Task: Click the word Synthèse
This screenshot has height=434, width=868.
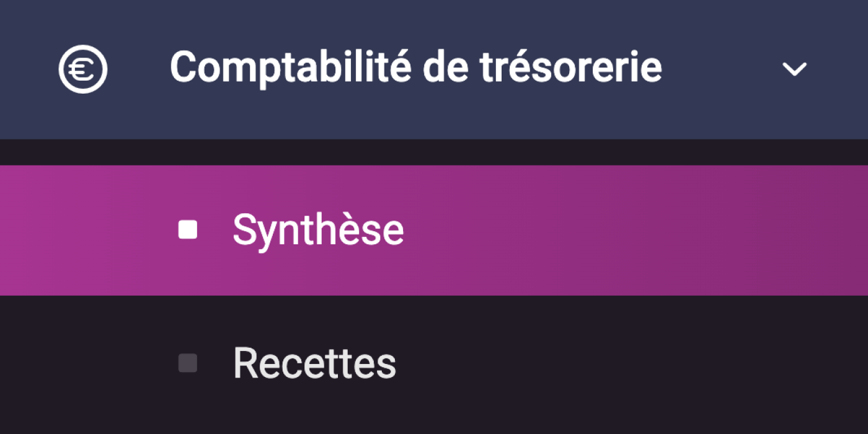Action: tap(318, 231)
